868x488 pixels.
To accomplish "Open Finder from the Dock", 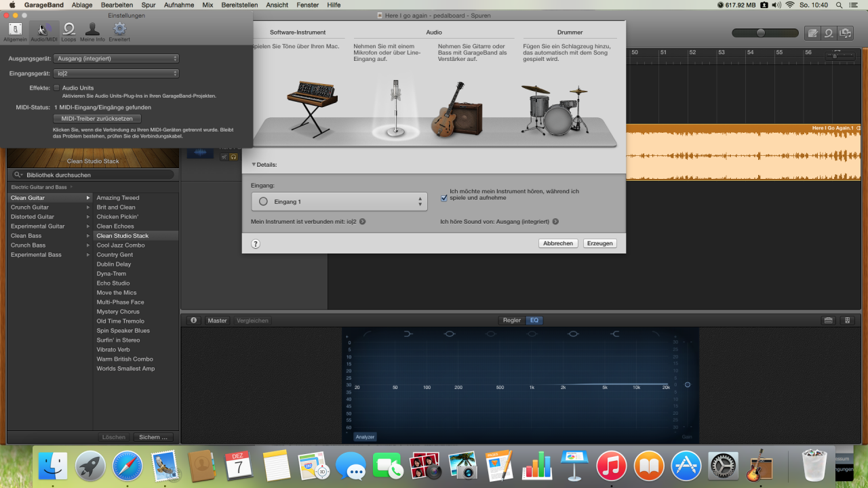I will [53, 466].
